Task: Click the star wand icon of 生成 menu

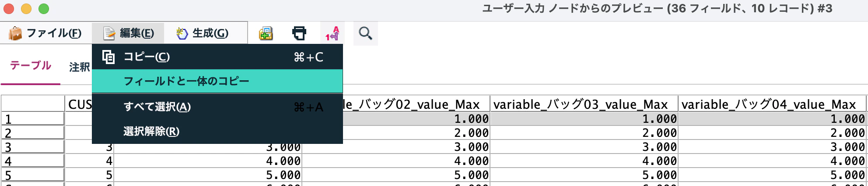Action: click(x=182, y=33)
